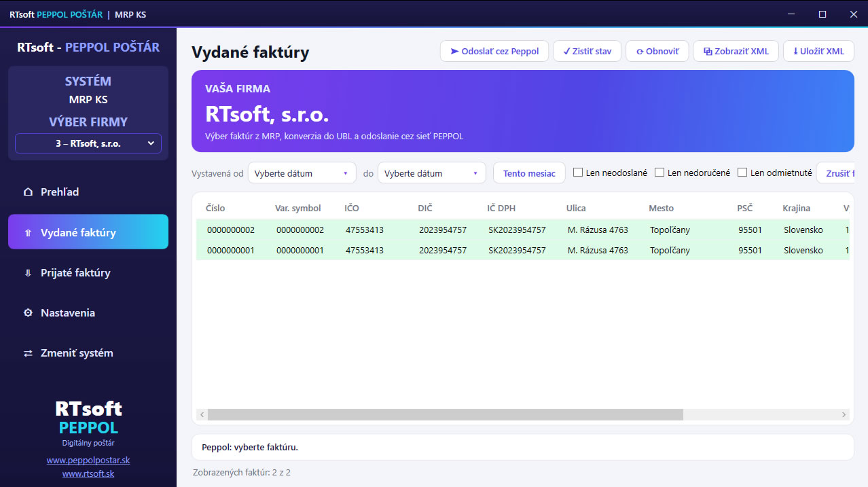The width and height of the screenshot is (868, 487).
Task: Click the Prehľad home icon
Action: click(28, 192)
